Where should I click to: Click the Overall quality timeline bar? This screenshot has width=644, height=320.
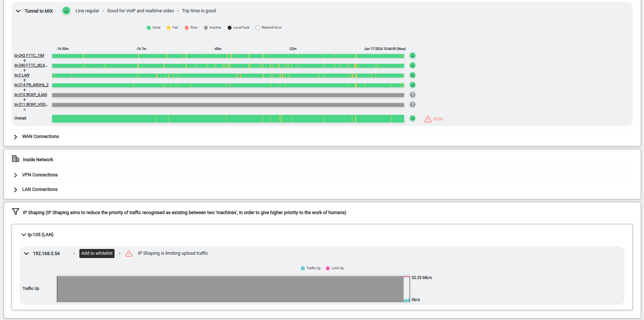point(228,119)
